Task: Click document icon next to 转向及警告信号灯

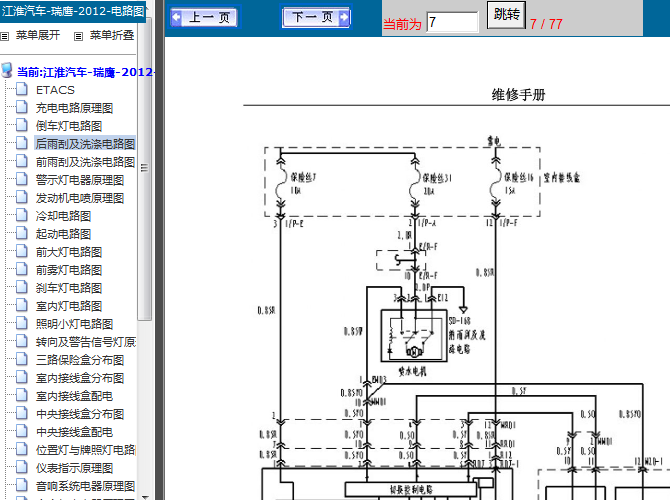Action: pos(22,341)
